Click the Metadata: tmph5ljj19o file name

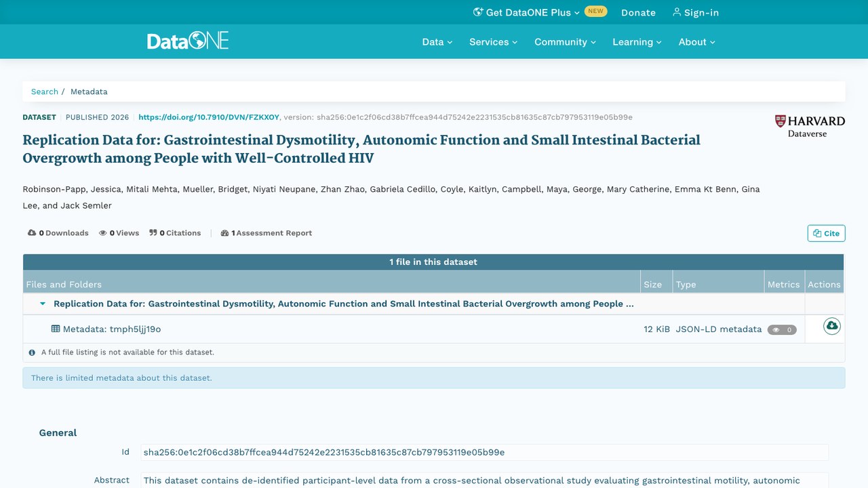112,329
